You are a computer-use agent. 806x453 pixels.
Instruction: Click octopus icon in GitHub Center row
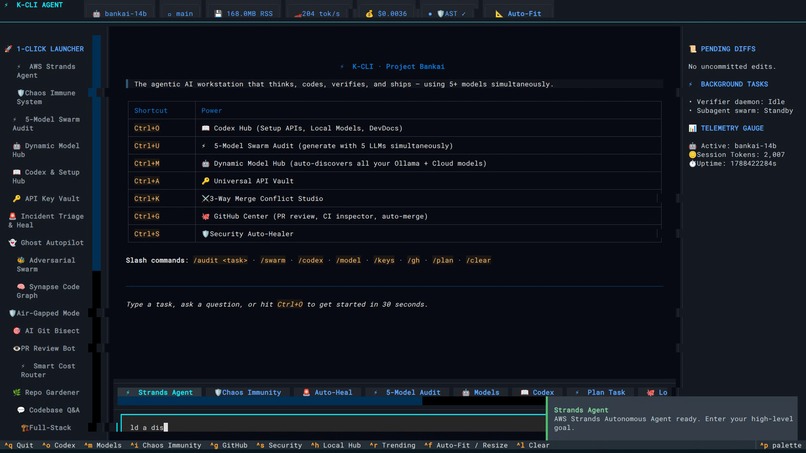pyautogui.click(x=206, y=216)
